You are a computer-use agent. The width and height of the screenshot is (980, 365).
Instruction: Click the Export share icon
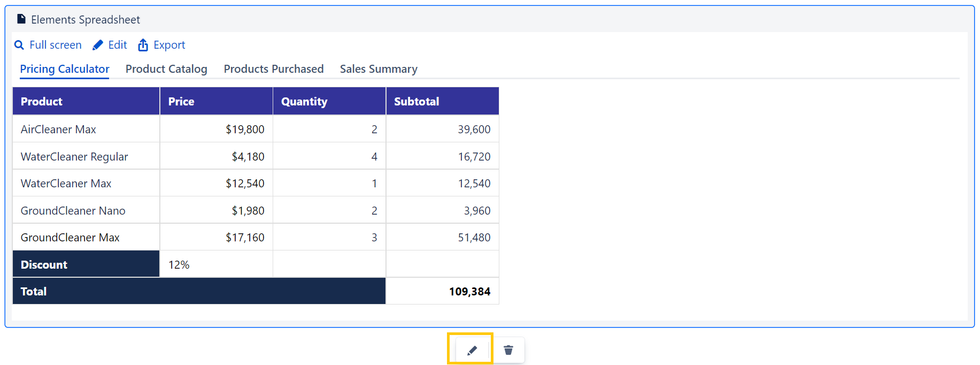[143, 45]
